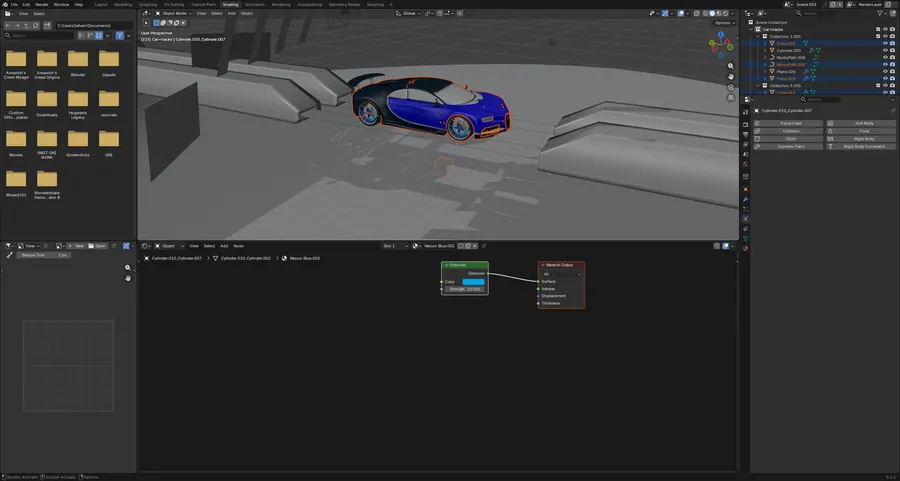Screen dimensions: 900x481
Task: Open the Object Mode dropdown
Action: click(173, 13)
